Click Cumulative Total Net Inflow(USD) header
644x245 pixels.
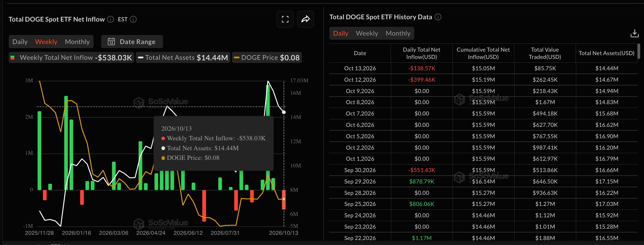(483, 53)
